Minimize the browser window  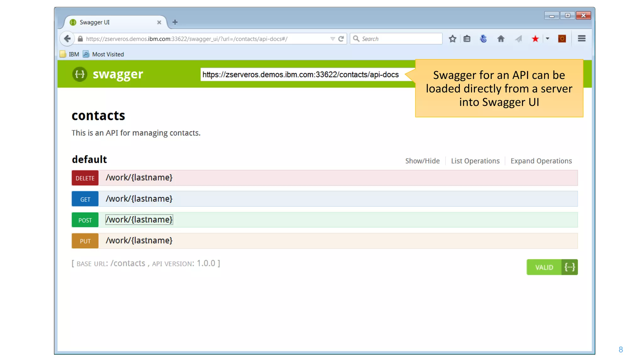click(552, 16)
